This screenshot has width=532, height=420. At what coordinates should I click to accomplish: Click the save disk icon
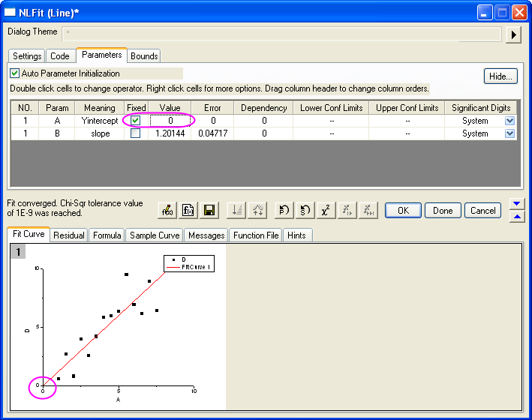point(210,211)
